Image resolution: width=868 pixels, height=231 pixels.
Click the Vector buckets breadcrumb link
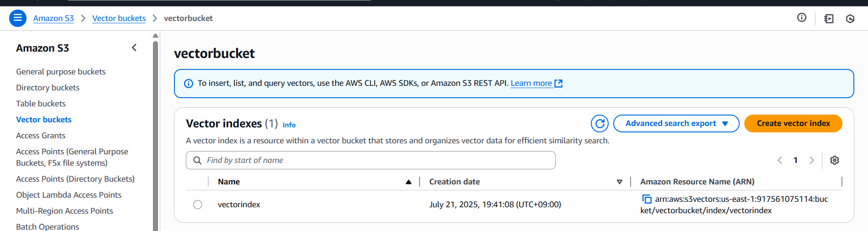point(119,18)
